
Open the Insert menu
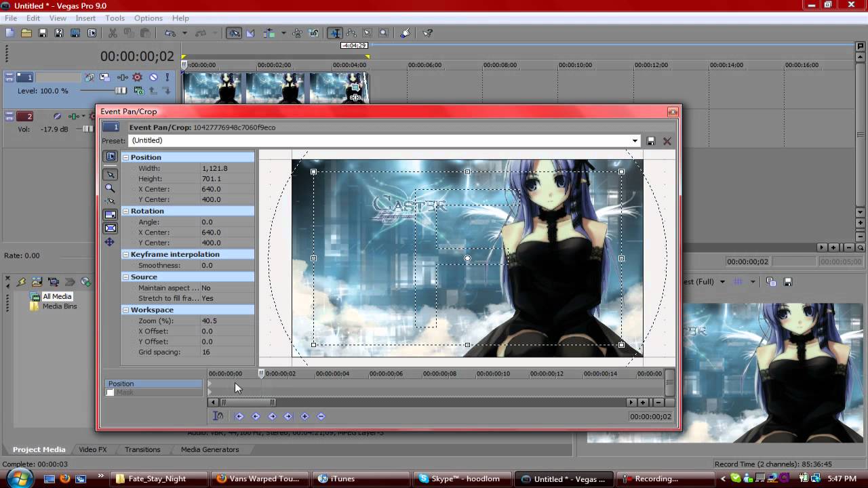tap(85, 18)
